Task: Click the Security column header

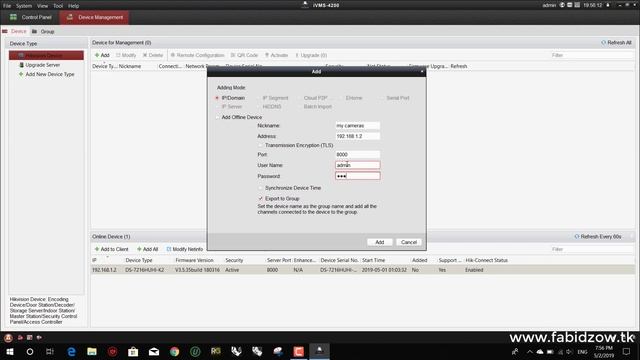Action: click(234, 260)
